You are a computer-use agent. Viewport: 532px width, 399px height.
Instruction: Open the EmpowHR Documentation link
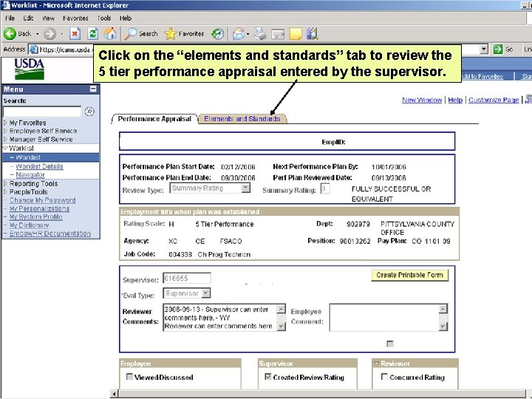tap(50, 233)
